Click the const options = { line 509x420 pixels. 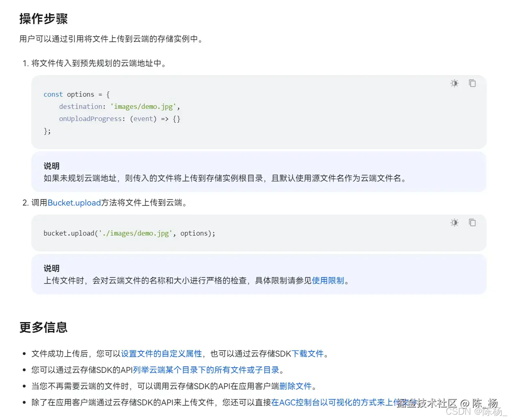click(x=77, y=94)
